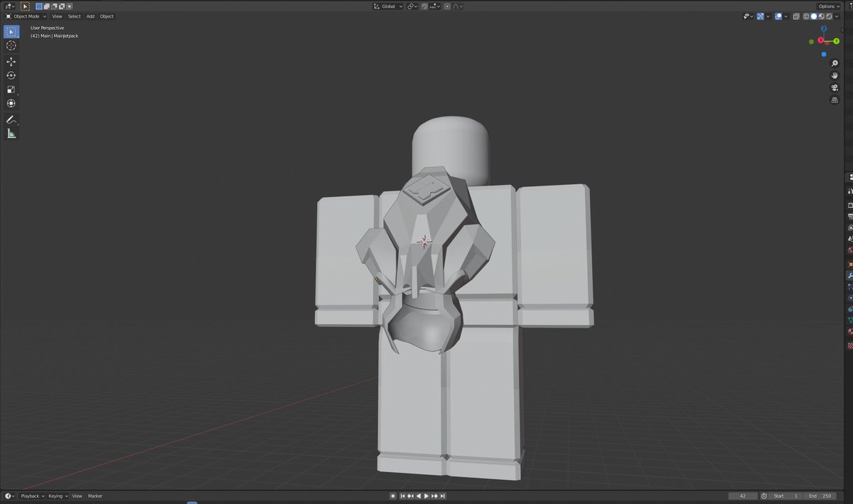Open the Playback menu
This screenshot has height=504, width=853.
coord(32,496)
